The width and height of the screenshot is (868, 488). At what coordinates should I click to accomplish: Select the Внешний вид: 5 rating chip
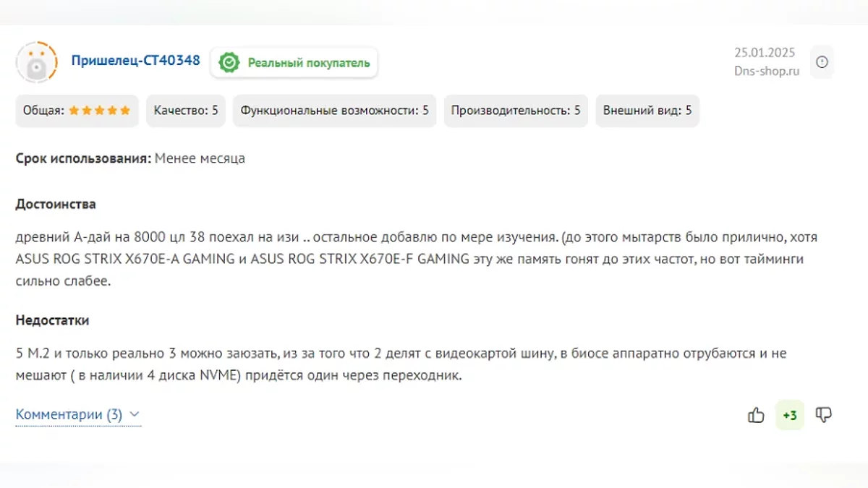tap(647, 111)
